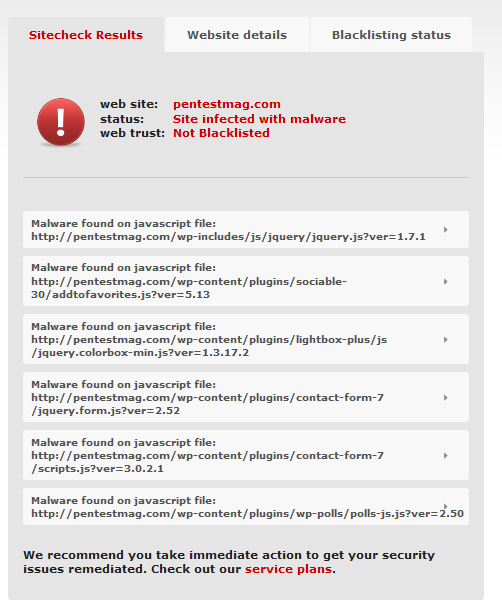Click the pentestmag.com web site name
502x605 pixels.
tap(227, 104)
